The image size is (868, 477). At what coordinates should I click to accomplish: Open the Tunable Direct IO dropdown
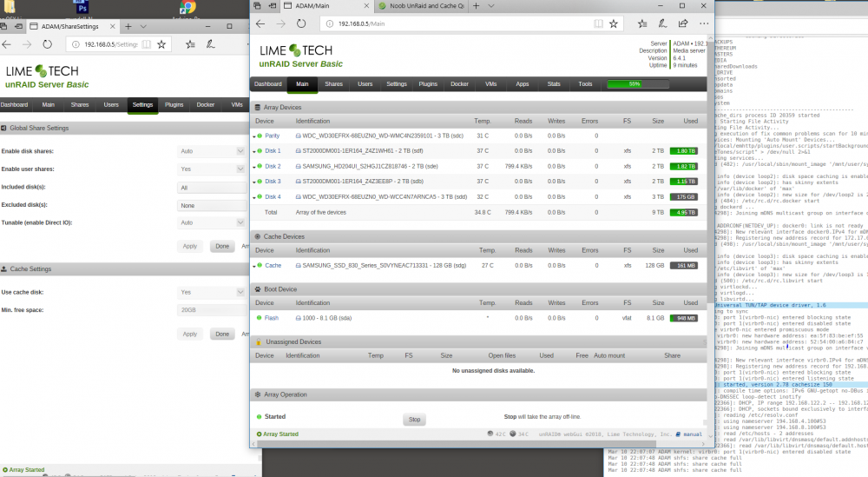pos(212,222)
